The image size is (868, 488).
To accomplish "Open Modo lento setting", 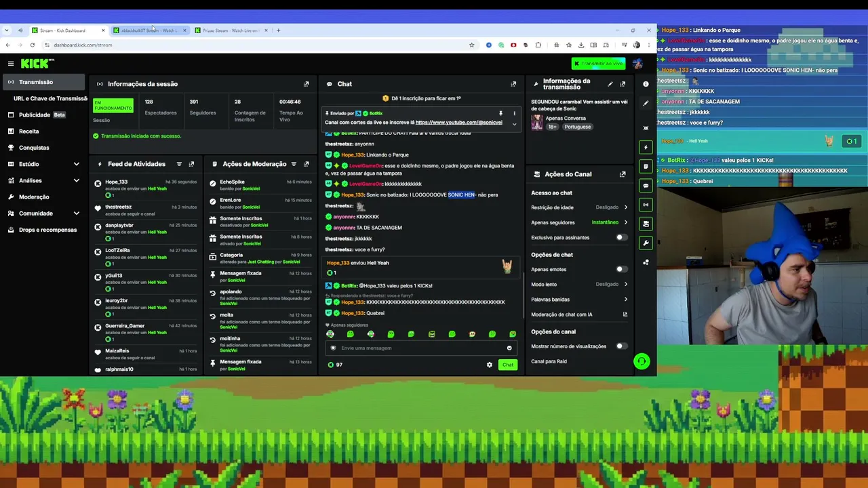I will point(580,285).
